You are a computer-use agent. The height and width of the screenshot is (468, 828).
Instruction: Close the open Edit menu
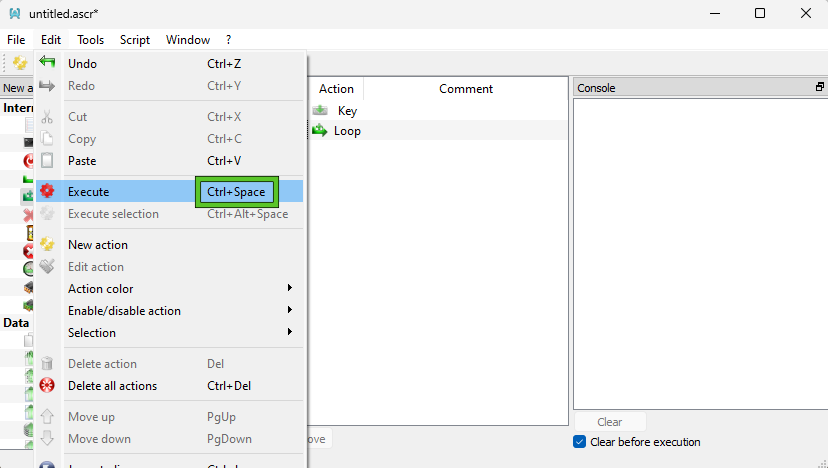click(x=51, y=40)
